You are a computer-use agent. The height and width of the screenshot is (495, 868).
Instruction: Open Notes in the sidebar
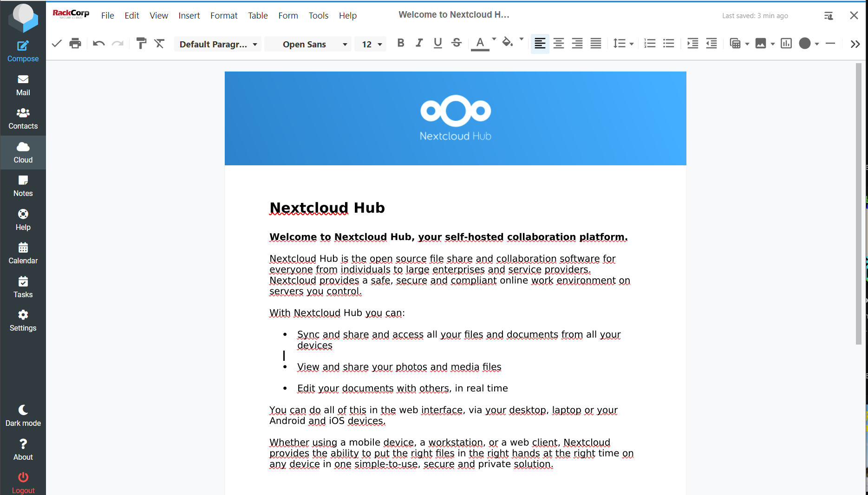click(x=23, y=186)
